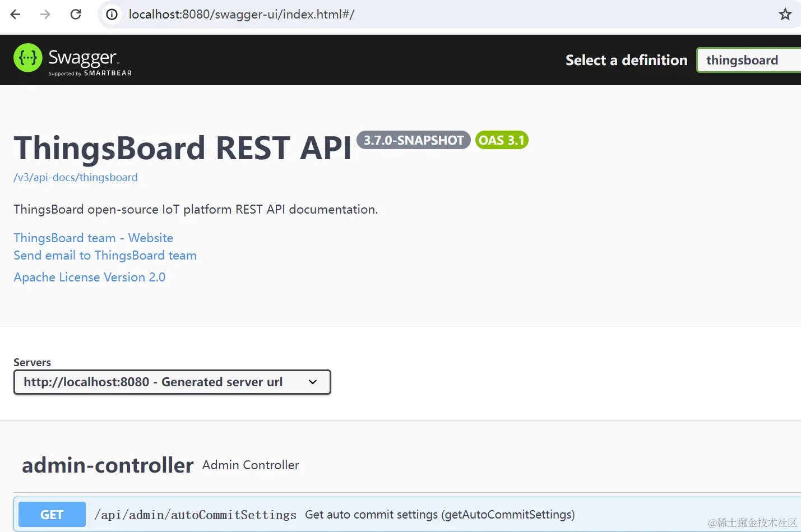801x532 pixels.
Task: Open ThingsBoard team - Website link
Action: (94, 238)
